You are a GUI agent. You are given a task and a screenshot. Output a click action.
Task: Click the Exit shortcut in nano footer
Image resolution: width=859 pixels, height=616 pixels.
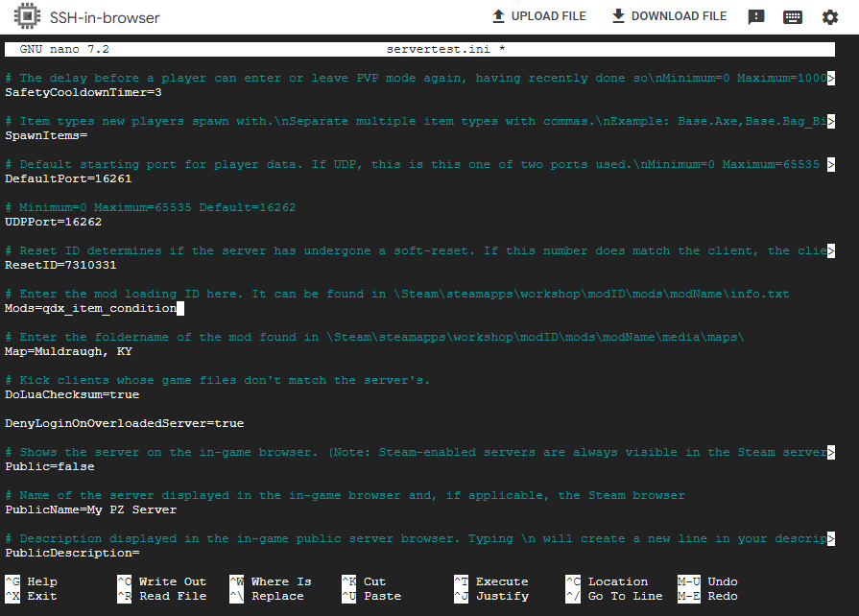point(32,596)
